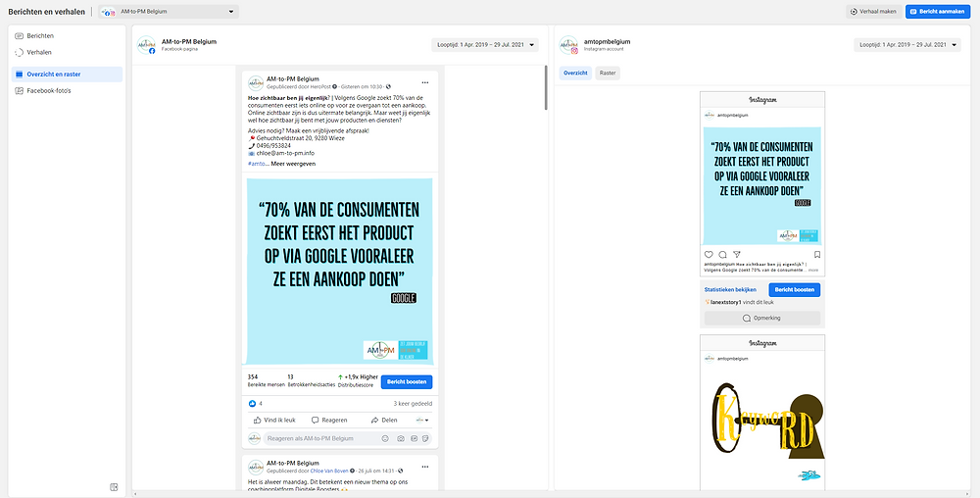980x498 pixels.
Task: Collapse the sidebar with bottom panel icon
Action: 114,487
